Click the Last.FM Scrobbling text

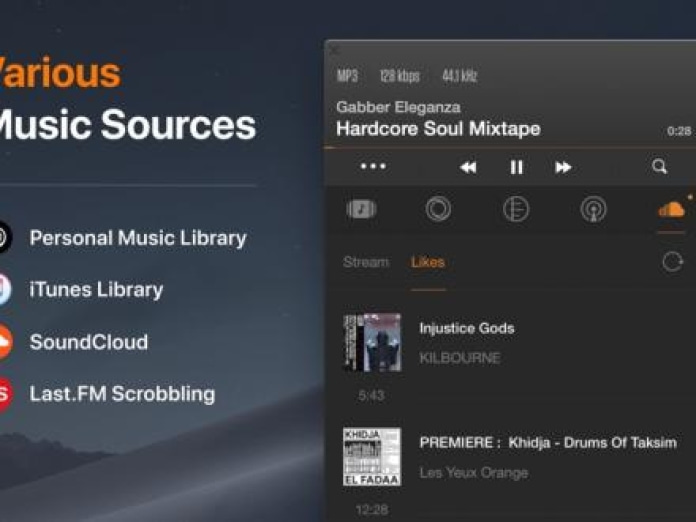pyautogui.click(x=123, y=394)
